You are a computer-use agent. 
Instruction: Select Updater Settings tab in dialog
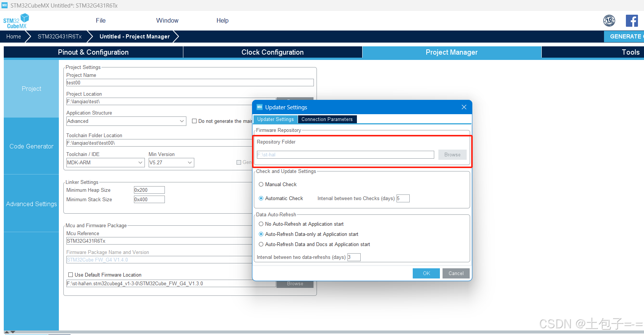click(x=275, y=119)
